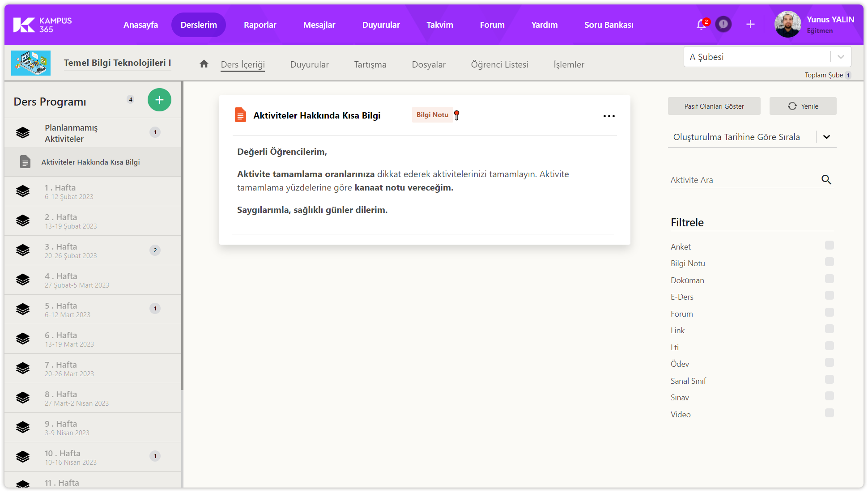
Task: Open the notifications bell icon
Action: pyautogui.click(x=701, y=25)
